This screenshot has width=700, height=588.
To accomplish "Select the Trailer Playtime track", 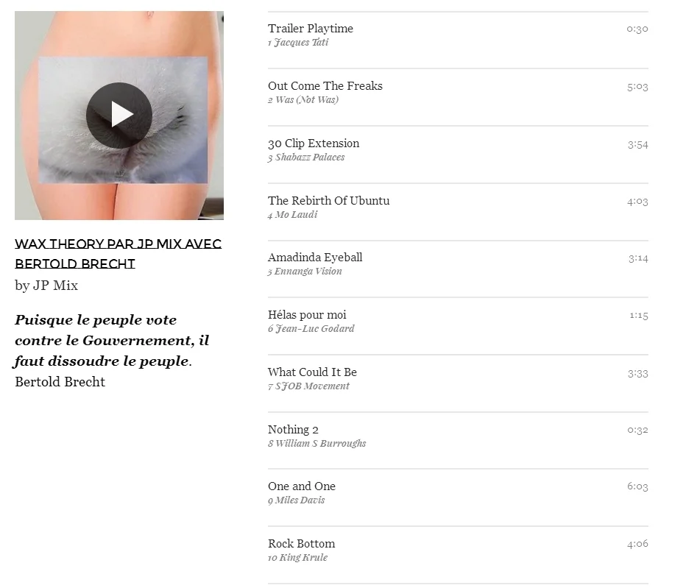I will (x=458, y=40).
